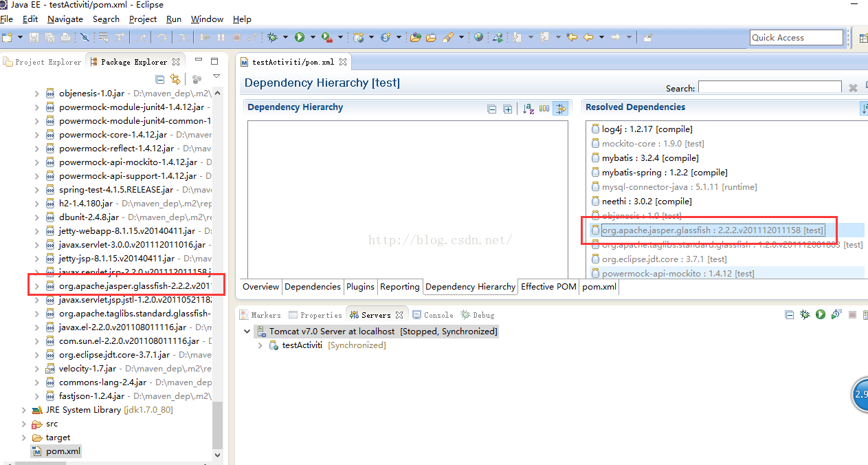Switch to the Dependencies tab
This screenshot has height=465, width=868.
tap(313, 287)
